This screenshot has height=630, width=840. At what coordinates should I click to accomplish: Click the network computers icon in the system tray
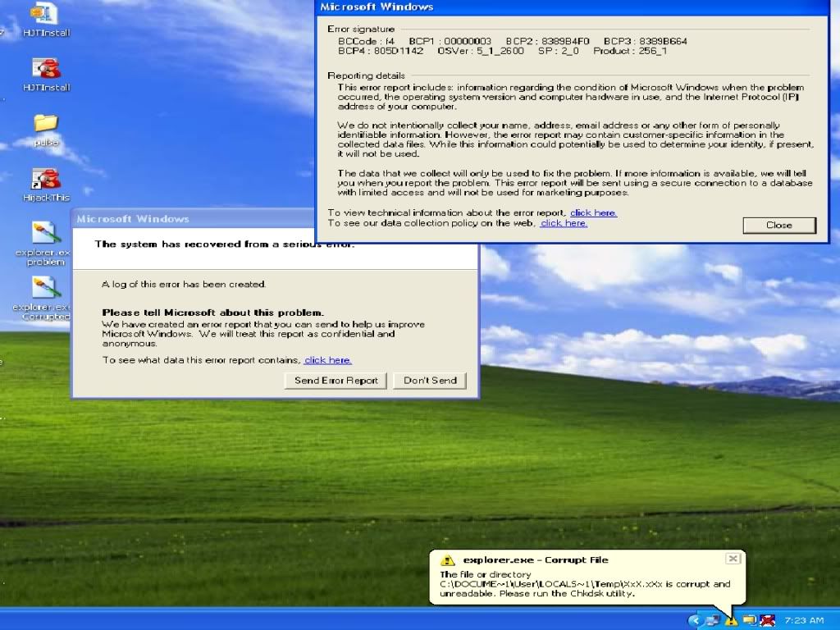point(713,620)
